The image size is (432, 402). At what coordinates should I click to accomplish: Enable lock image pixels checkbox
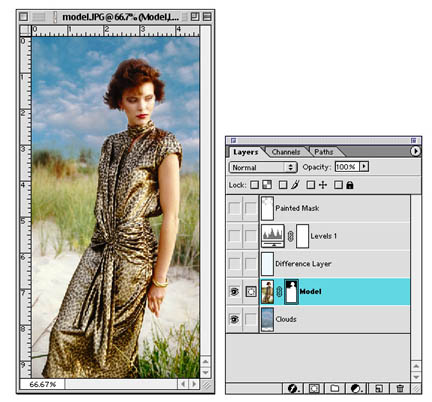tap(283, 185)
